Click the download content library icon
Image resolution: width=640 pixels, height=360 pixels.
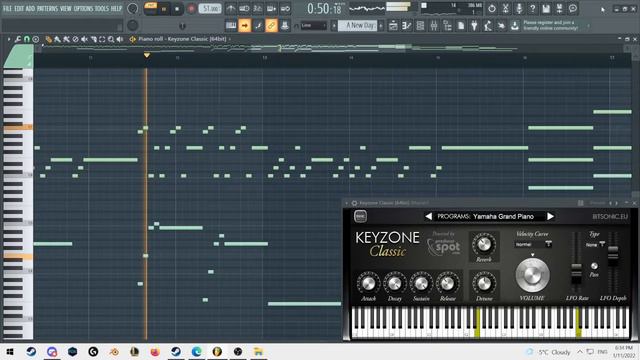point(515,25)
